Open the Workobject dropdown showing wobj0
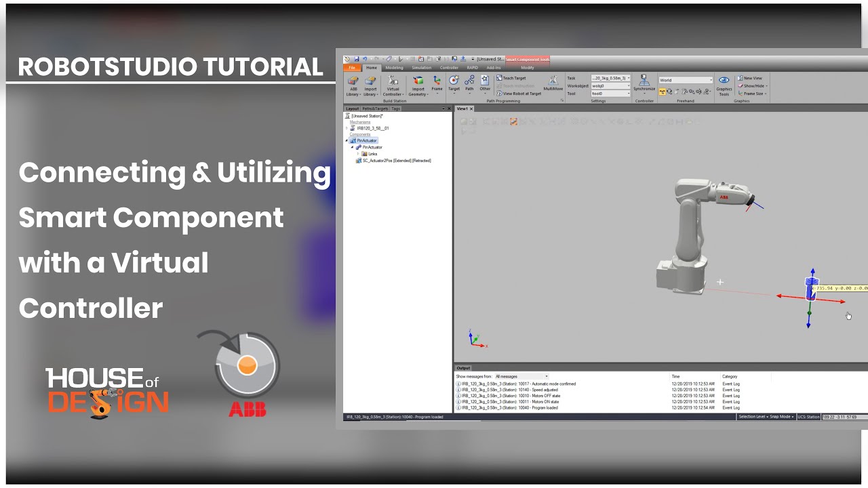The image size is (868, 488). 610,86
